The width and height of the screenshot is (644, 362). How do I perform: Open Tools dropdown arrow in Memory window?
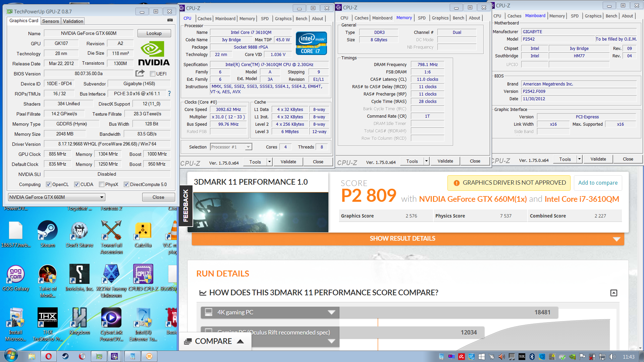[x=426, y=161]
